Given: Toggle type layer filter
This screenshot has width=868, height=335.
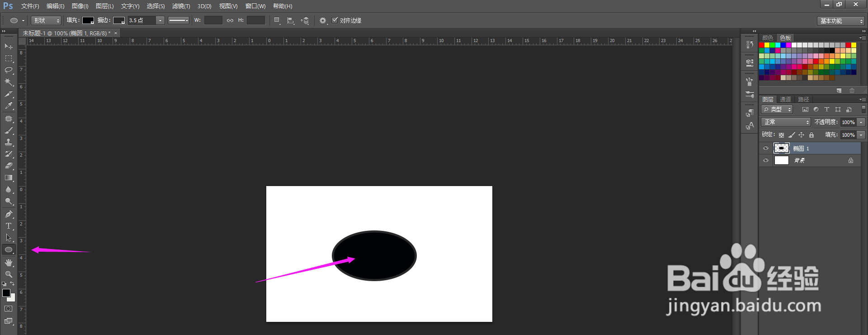Looking at the screenshot, I should pyautogui.click(x=827, y=110).
